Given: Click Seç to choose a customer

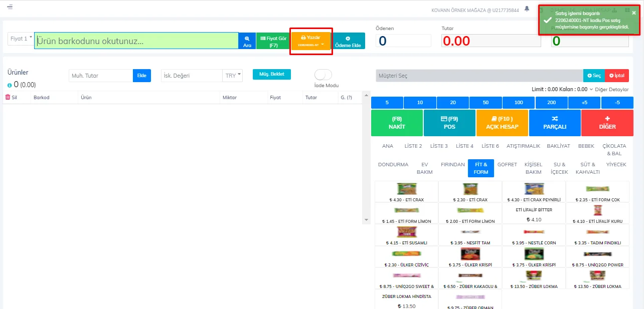Looking at the screenshot, I should click(594, 76).
